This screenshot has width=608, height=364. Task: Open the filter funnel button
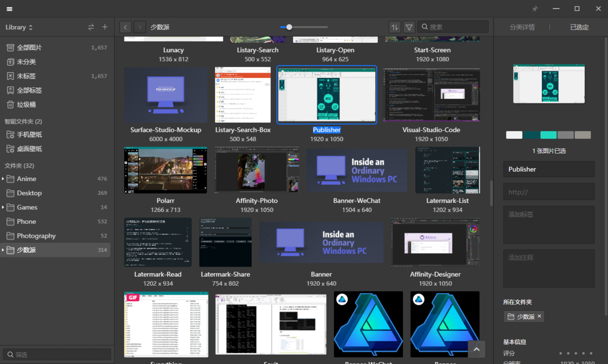click(409, 27)
